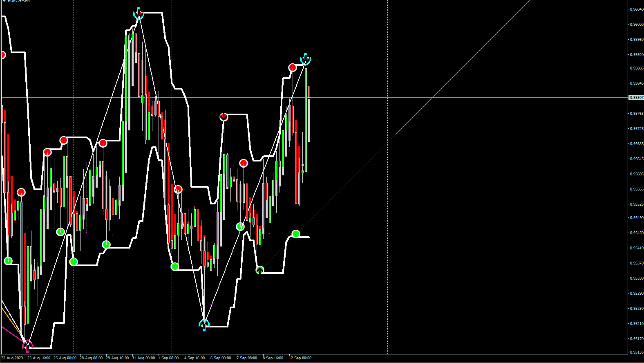Click the 31 Aug 00:00 time label
Image resolution: width=644 pixels, height=363 pixels.
143,358
